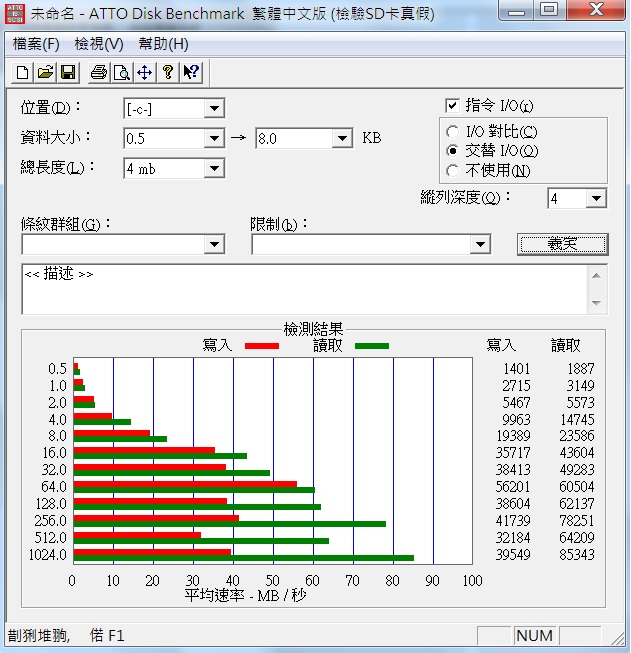This screenshot has height=653, width=631.
Task: Click the four-arrow move toolbar icon
Action: 145,72
